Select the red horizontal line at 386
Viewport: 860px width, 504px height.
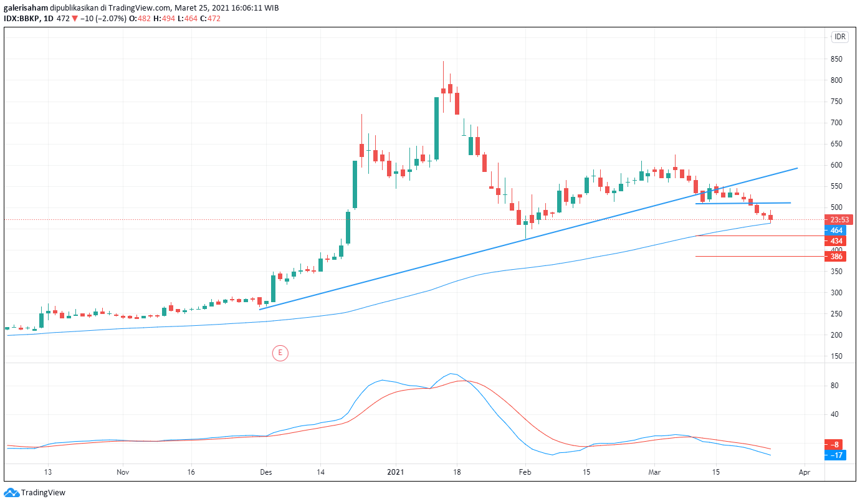point(760,256)
